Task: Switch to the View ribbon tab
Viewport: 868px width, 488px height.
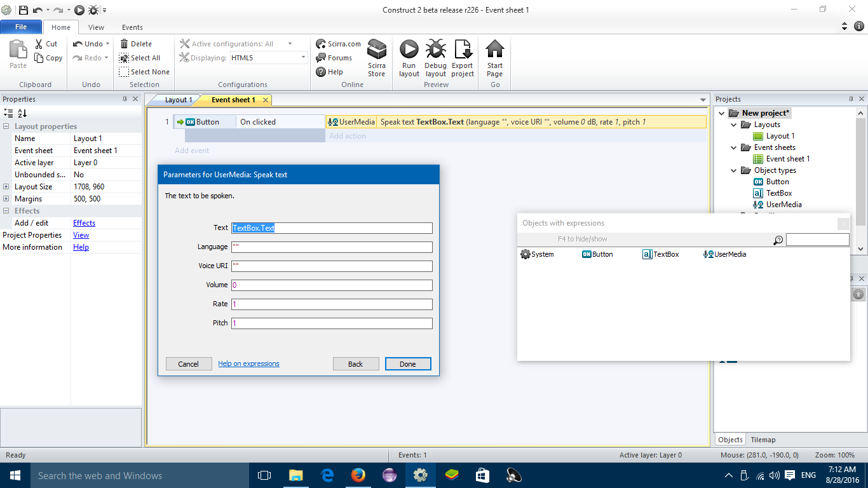Action: 97,27
